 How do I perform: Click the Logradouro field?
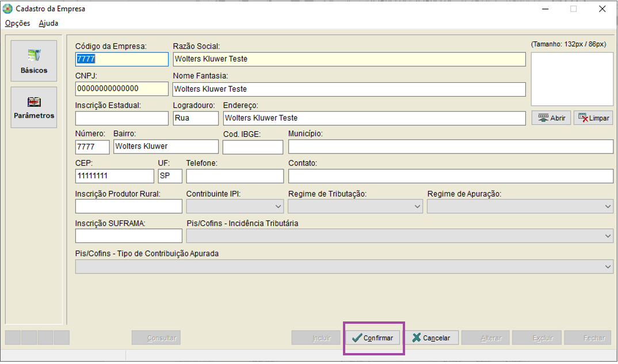point(196,118)
